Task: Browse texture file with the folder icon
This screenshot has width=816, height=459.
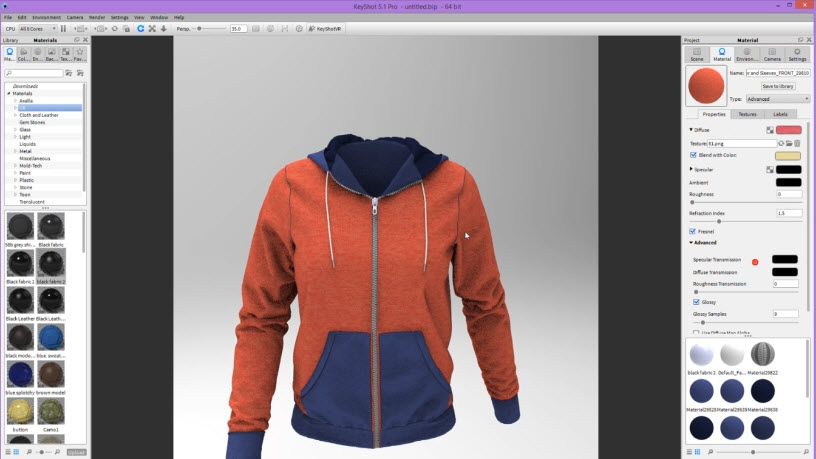Action: coord(789,143)
